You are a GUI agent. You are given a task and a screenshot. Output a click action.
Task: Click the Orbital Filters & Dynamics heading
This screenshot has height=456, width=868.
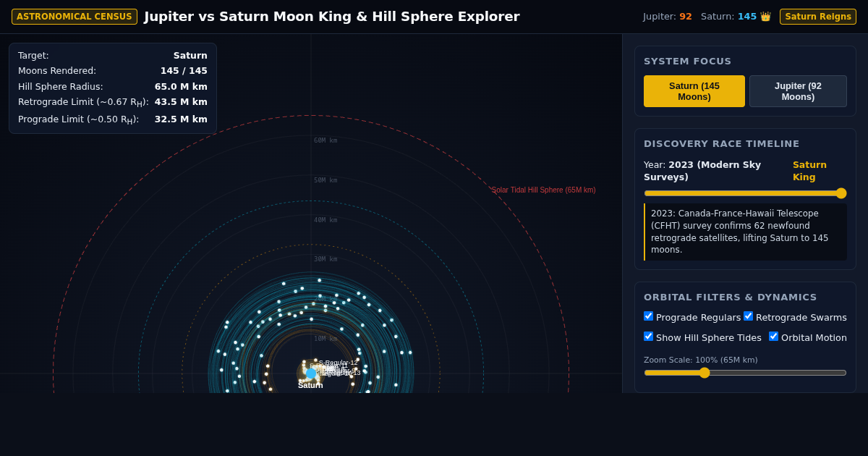tap(731, 297)
